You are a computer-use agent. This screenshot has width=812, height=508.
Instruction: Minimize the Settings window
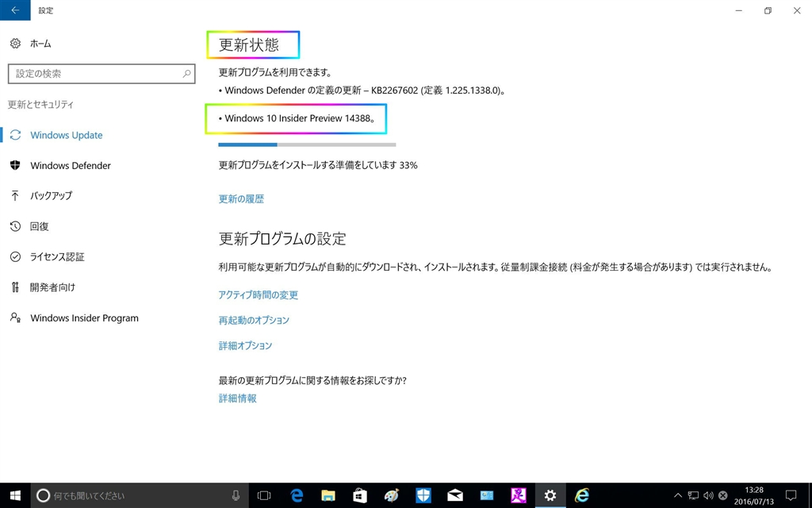click(739, 10)
